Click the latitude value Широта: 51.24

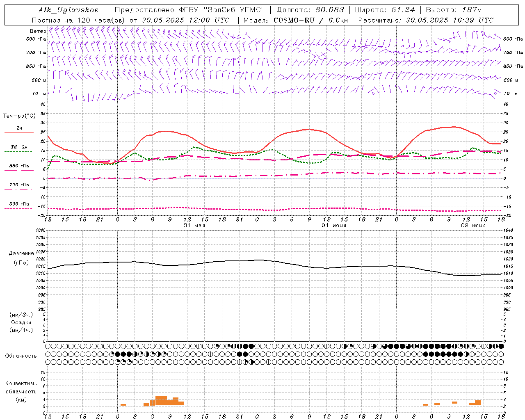tap(385, 10)
